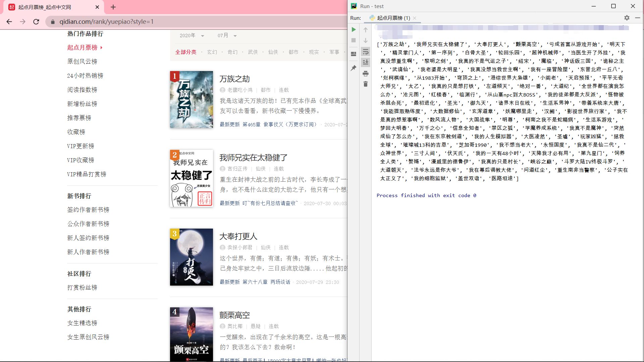
Task: Clear the console output using the trash icon
Action: [x=366, y=84]
